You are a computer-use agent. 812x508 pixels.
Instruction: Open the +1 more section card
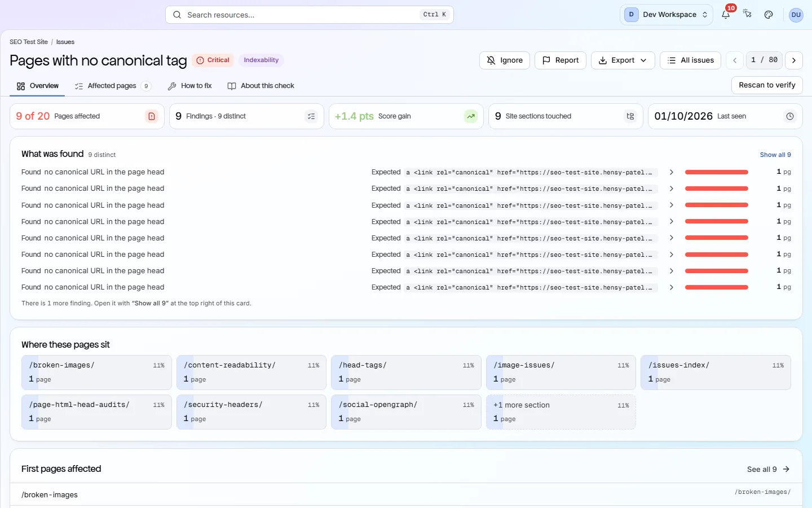point(561,412)
